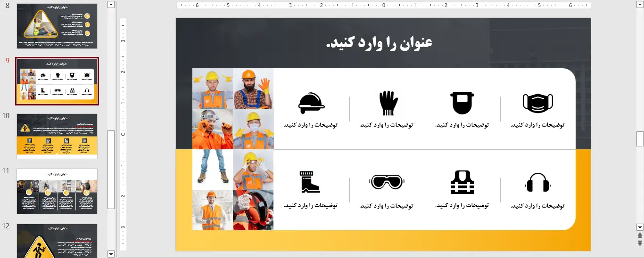
Task: Jump to next slide double-arrow button
Action: (x=640, y=243)
